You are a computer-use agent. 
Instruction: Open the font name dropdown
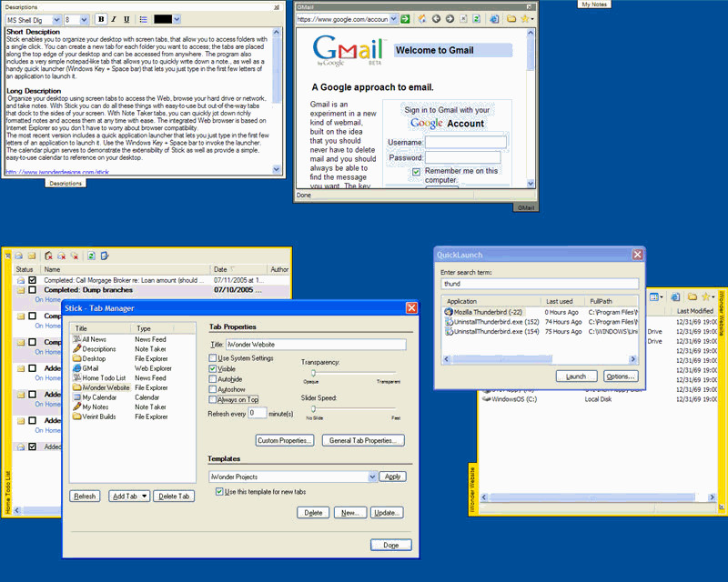[56, 19]
